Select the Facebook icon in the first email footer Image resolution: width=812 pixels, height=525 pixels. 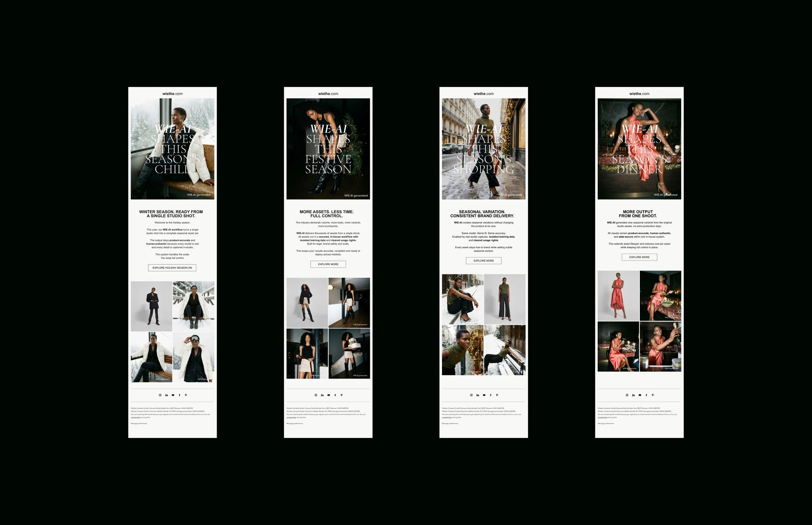(180, 395)
